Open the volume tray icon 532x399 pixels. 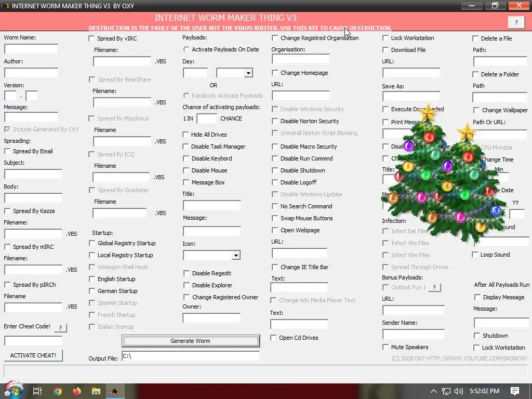pyautogui.click(x=459, y=391)
